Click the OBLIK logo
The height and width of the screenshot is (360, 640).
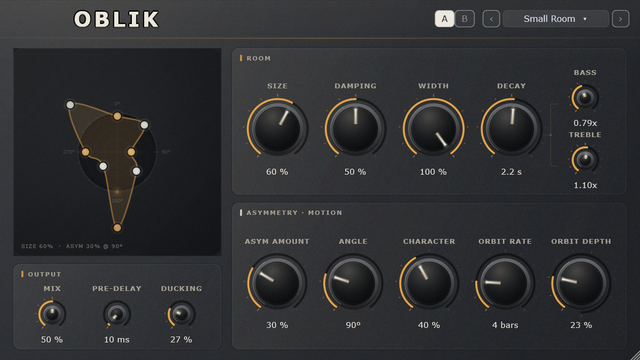tap(116, 19)
